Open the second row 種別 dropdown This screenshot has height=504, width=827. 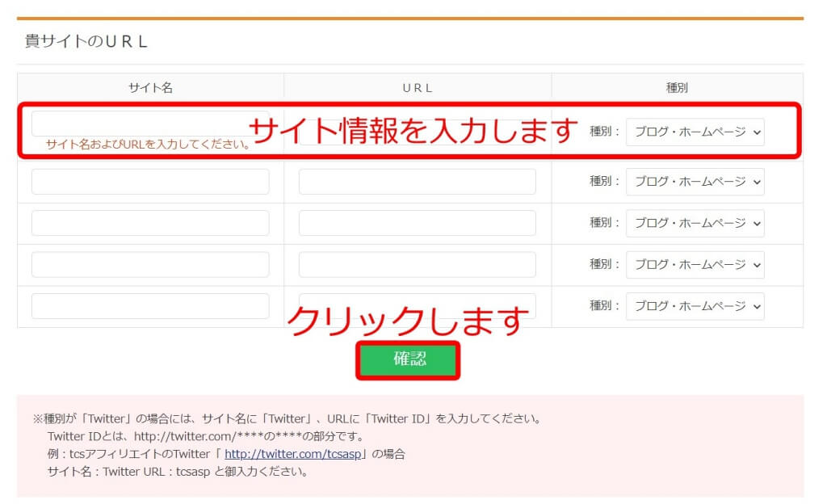point(695,182)
